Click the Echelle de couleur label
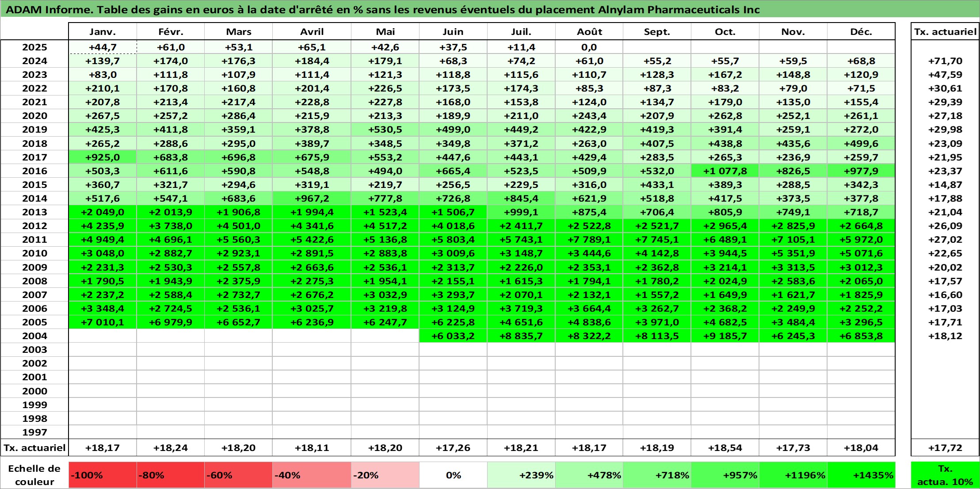Image resolution: width=980 pixels, height=489 pixels. pyautogui.click(x=34, y=475)
